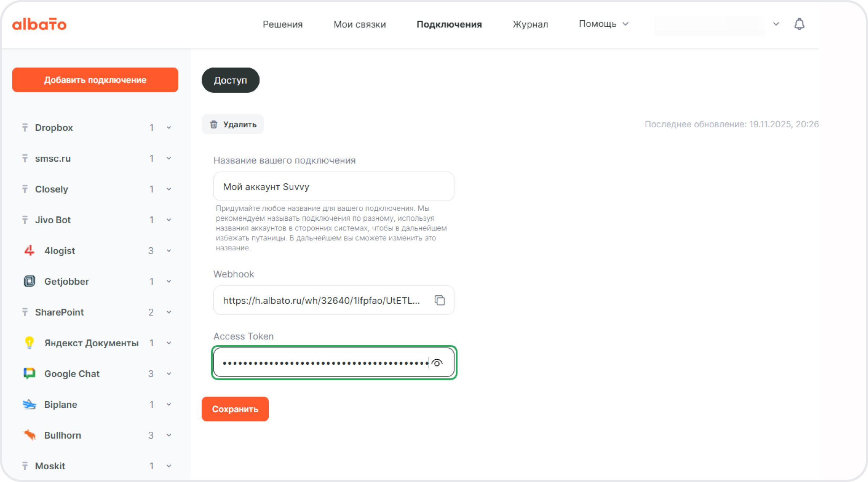Delete the connection with Удалить

[x=233, y=124]
